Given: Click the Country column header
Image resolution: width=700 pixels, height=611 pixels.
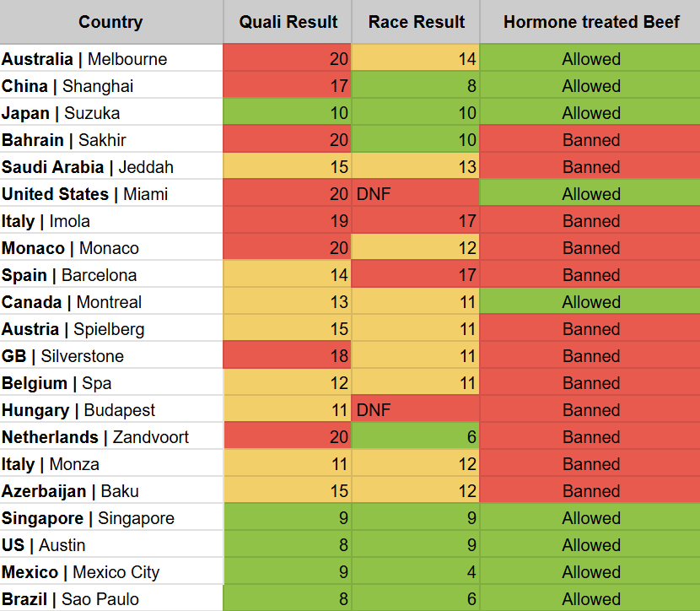Looking at the screenshot, I should [x=110, y=22].
